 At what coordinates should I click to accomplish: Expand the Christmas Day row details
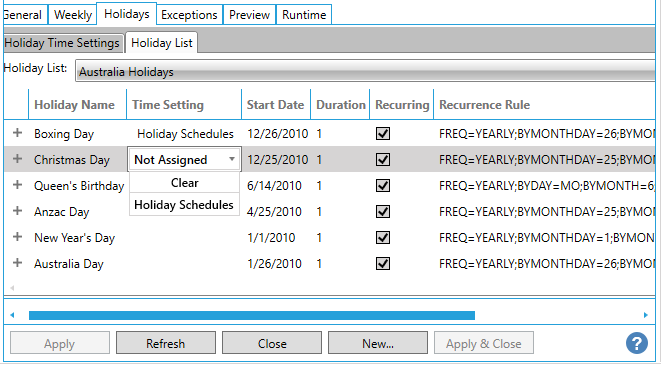(17, 159)
